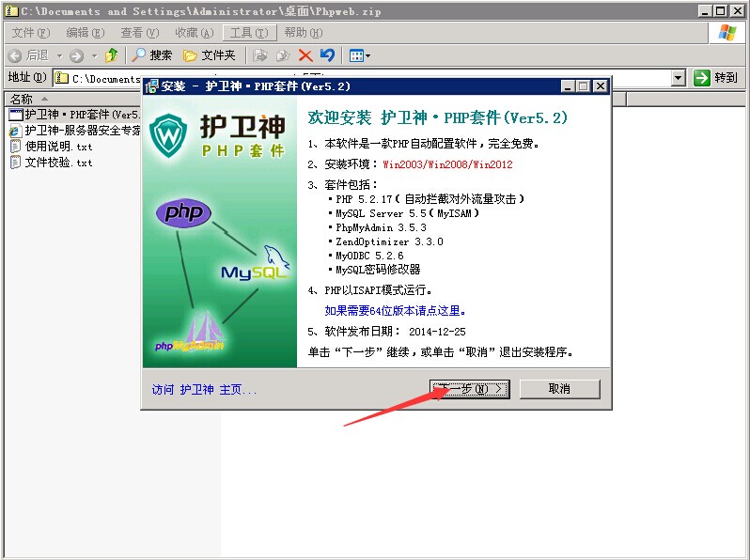The width and height of the screenshot is (750, 560).
Task: Open the 帮助(H) menu
Action: [304, 33]
